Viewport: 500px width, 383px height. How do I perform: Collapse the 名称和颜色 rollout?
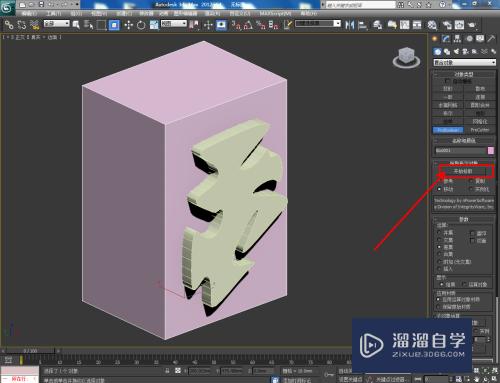click(x=464, y=140)
